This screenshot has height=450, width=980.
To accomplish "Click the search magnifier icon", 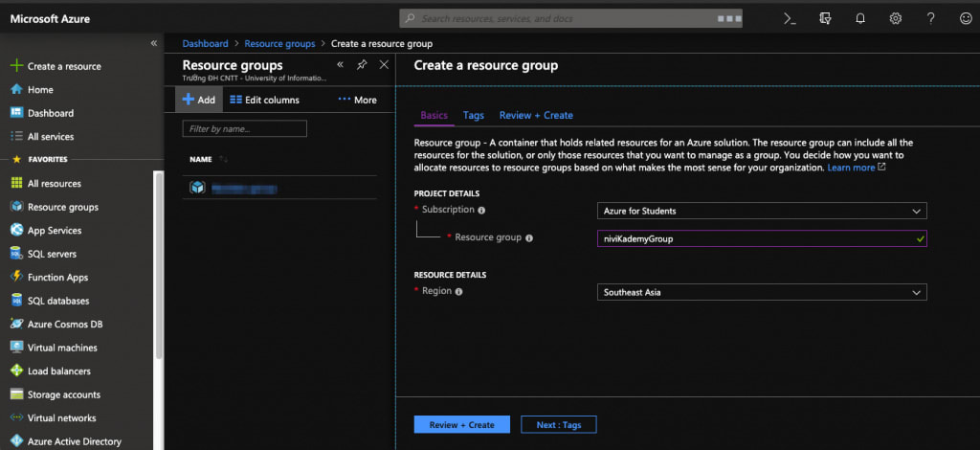I will (x=410, y=19).
